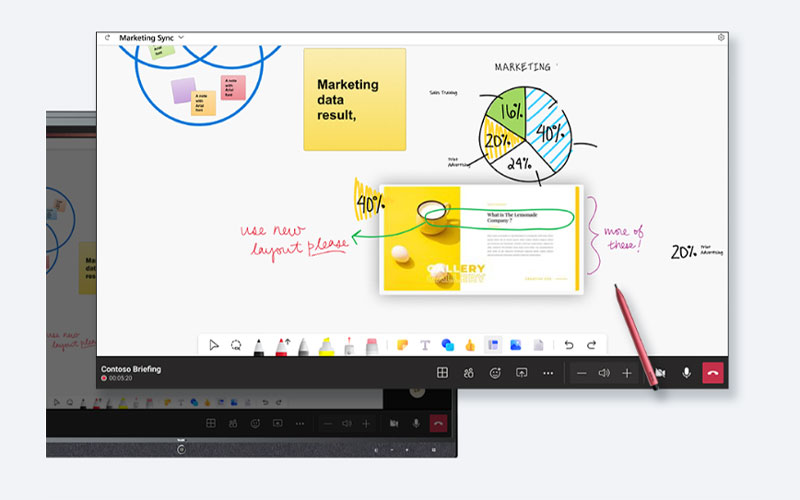Select the purple sticky note in Venn diagram
Screen dimensions: 800x500
[183, 90]
